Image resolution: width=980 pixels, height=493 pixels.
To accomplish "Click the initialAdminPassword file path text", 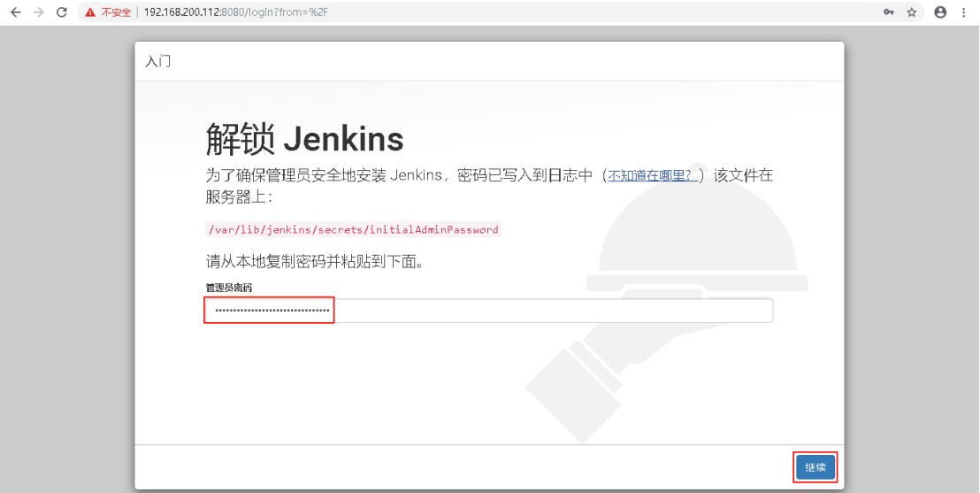I will tap(353, 229).
